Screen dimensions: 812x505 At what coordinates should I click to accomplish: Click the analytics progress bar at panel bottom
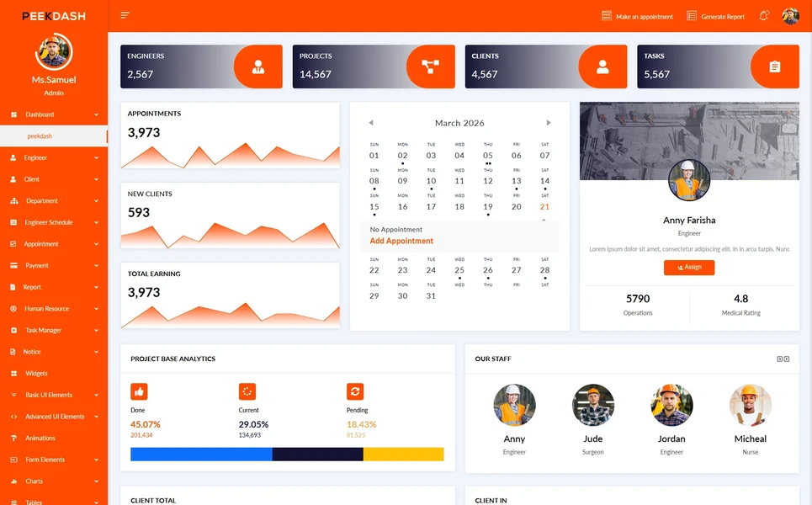click(x=286, y=454)
